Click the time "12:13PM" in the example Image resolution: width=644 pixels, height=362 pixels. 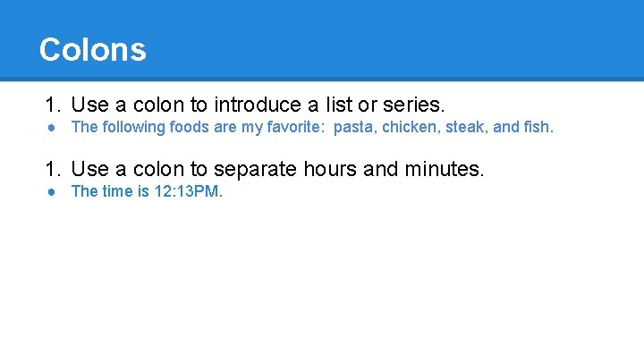pyautogui.click(x=186, y=191)
